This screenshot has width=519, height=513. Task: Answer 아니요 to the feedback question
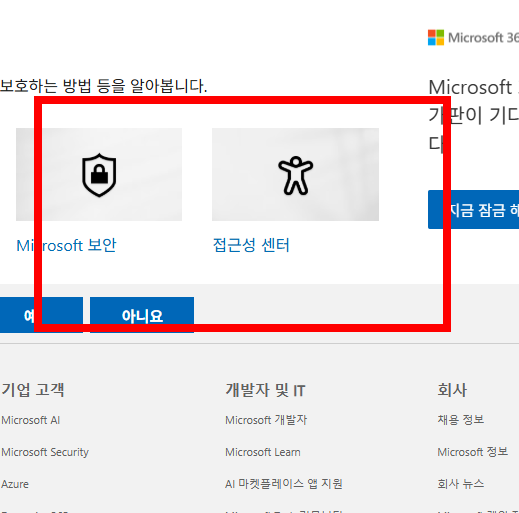[142, 315]
